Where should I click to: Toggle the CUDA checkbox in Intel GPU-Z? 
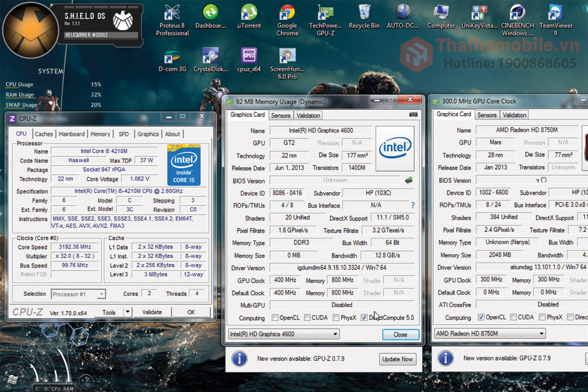[307, 318]
